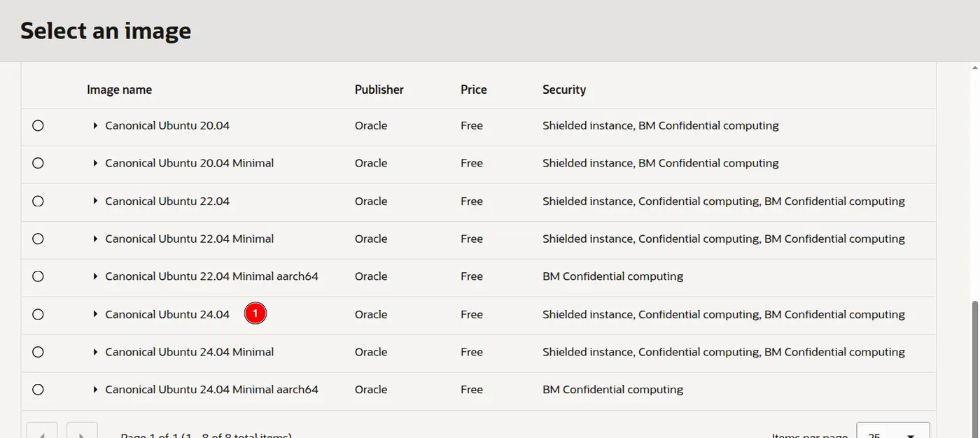
Task: Go to the previous page arrow button
Action: [x=42, y=430]
